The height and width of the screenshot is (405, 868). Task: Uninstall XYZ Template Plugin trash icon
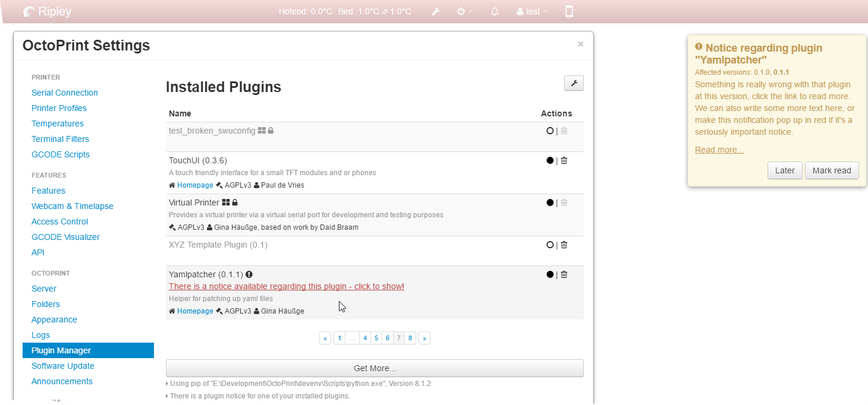click(x=564, y=245)
